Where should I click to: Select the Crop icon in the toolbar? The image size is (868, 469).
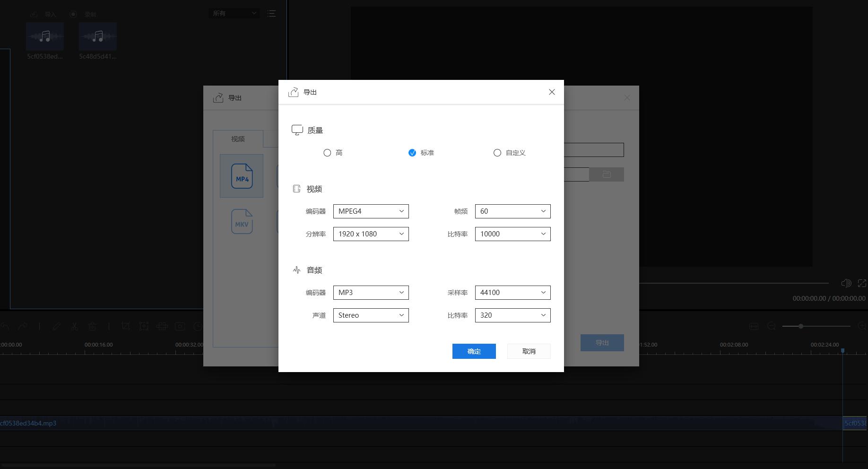click(x=126, y=326)
